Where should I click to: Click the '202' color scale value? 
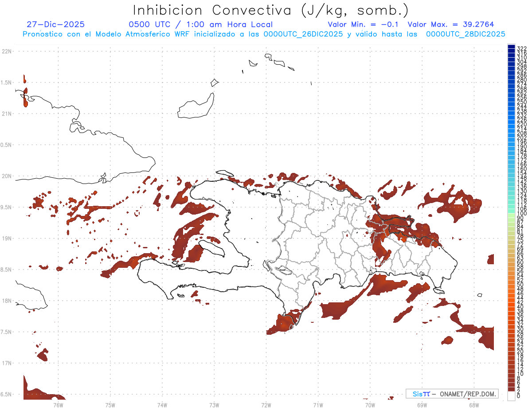tap(521, 137)
